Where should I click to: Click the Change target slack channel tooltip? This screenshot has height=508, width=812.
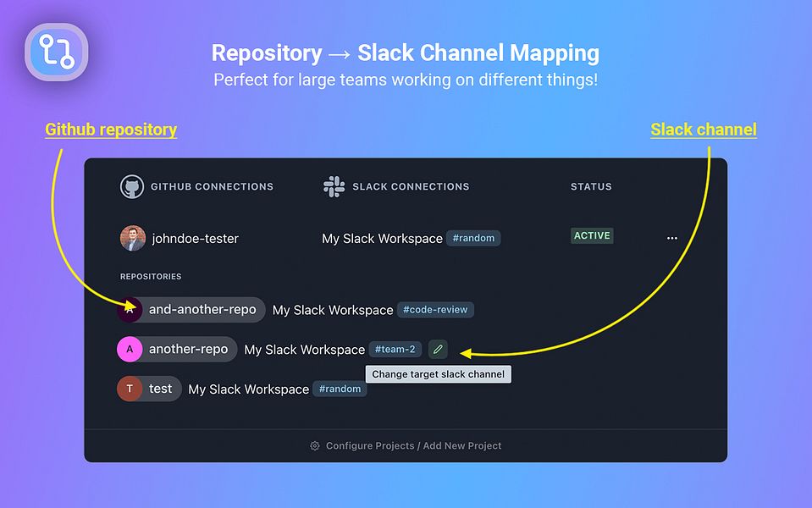coord(438,373)
